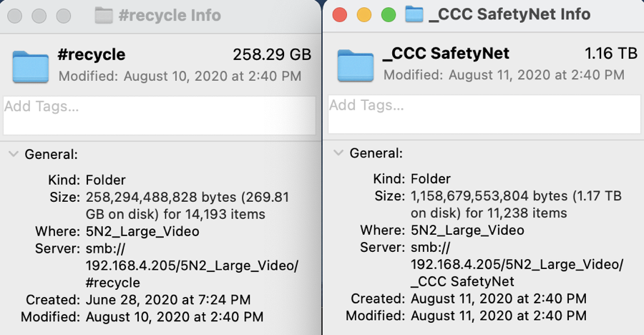
Task: Click the 1.16 TB size label
Action: tap(611, 53)
